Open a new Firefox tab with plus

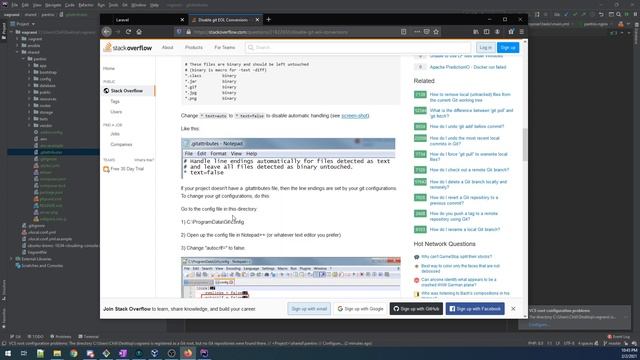click(x=269, y=19)
